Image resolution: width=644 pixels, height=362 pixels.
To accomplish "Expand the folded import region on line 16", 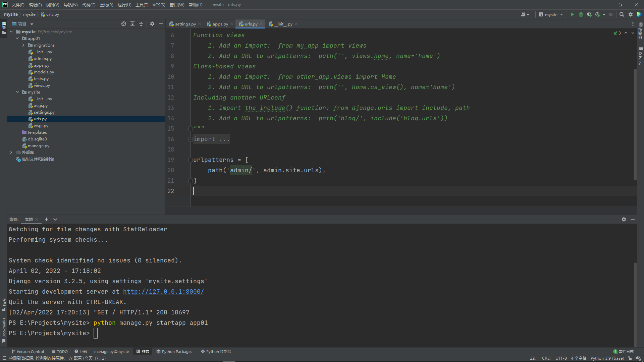I will point(191,139).
